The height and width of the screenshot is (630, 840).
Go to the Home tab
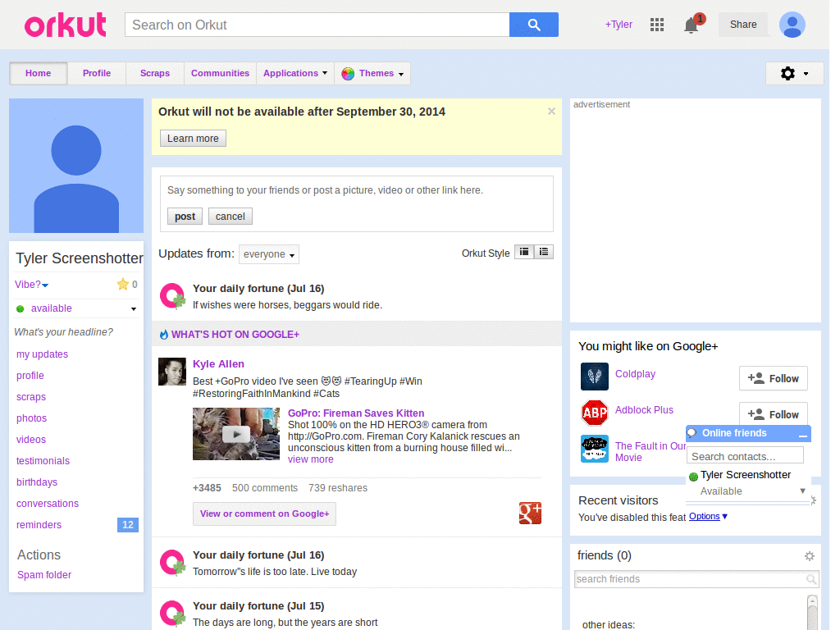(x=38, y=73)
